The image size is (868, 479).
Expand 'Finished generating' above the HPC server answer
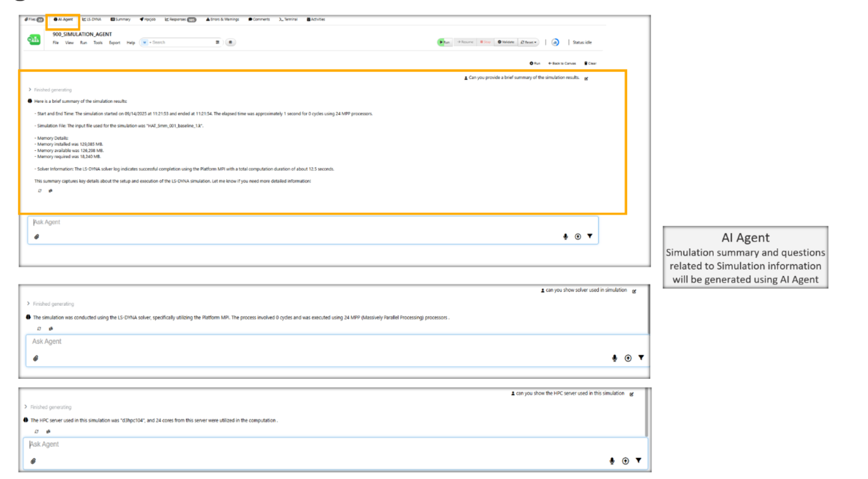(x=26, y=407)
